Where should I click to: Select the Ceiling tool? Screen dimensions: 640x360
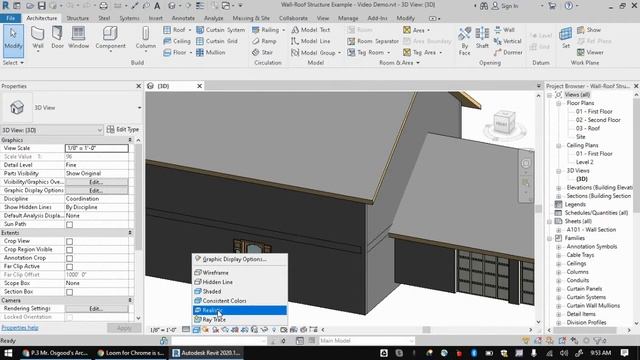[177, 41]
